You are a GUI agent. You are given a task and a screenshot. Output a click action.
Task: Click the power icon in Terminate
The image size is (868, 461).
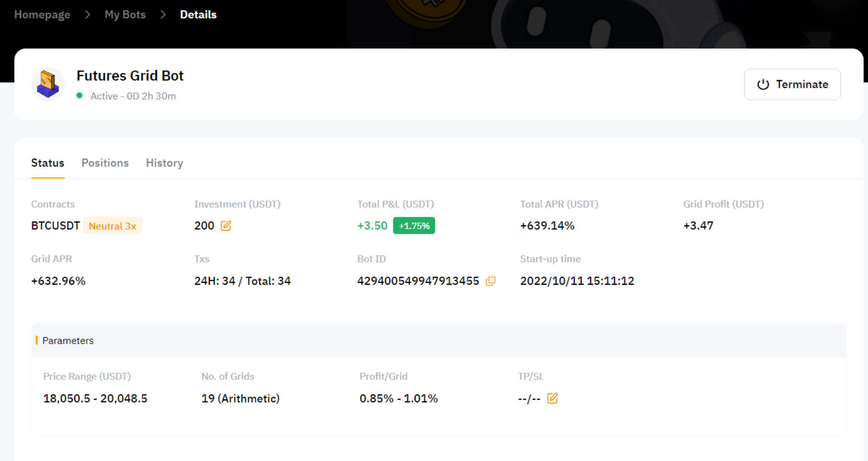[763, 85]
